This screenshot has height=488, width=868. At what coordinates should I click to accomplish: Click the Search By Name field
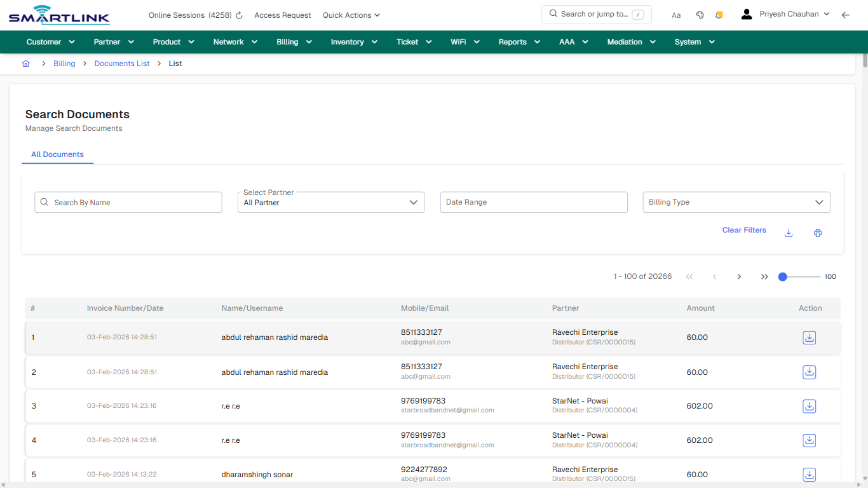pos(128,202)
